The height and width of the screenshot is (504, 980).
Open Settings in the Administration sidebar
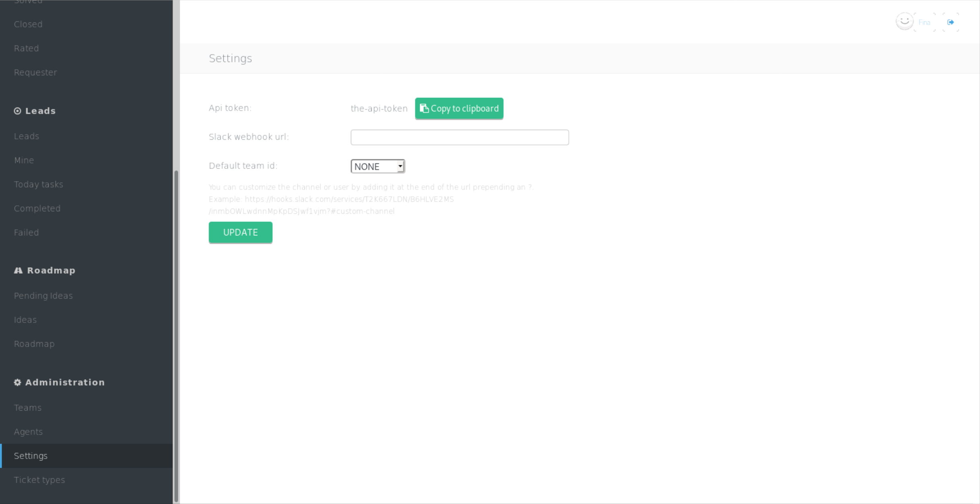coord(31,455)
